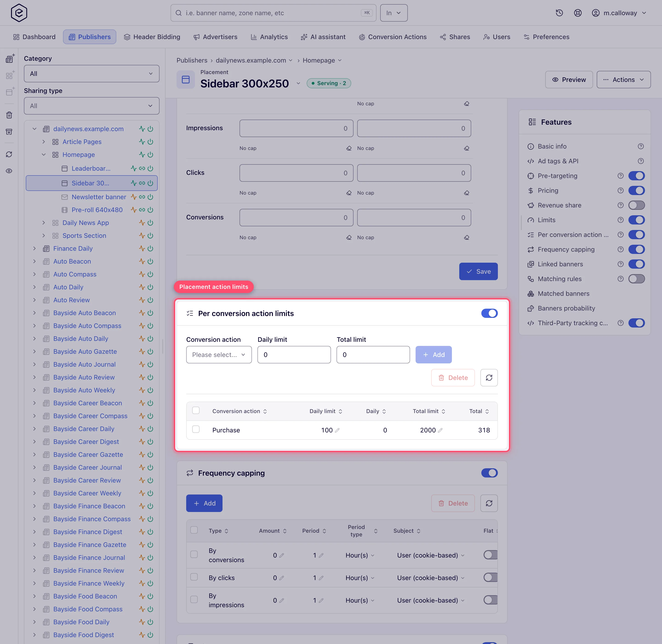Image resolution: width=662 pixels, height=644 pixels.
Task: Toggle the Frequency capping section switch
Action: 489,473
